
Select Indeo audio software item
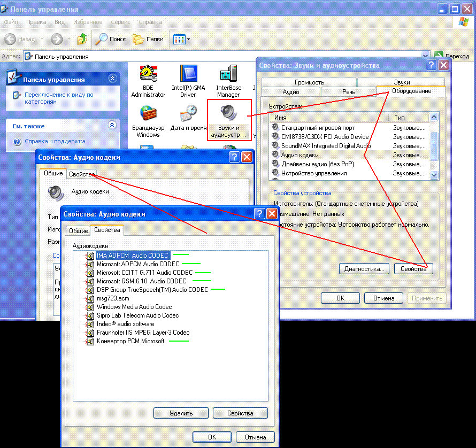(125, 323)
